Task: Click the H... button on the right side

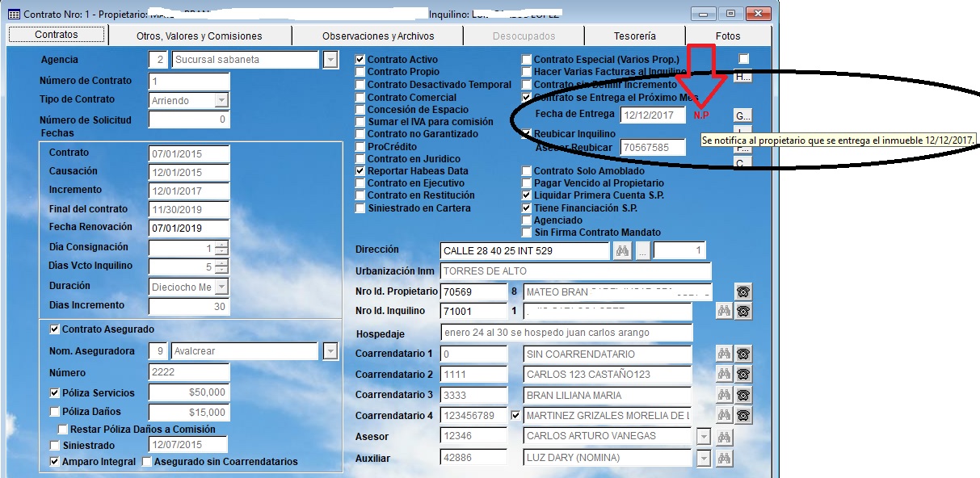Action: tap(742, 78)
